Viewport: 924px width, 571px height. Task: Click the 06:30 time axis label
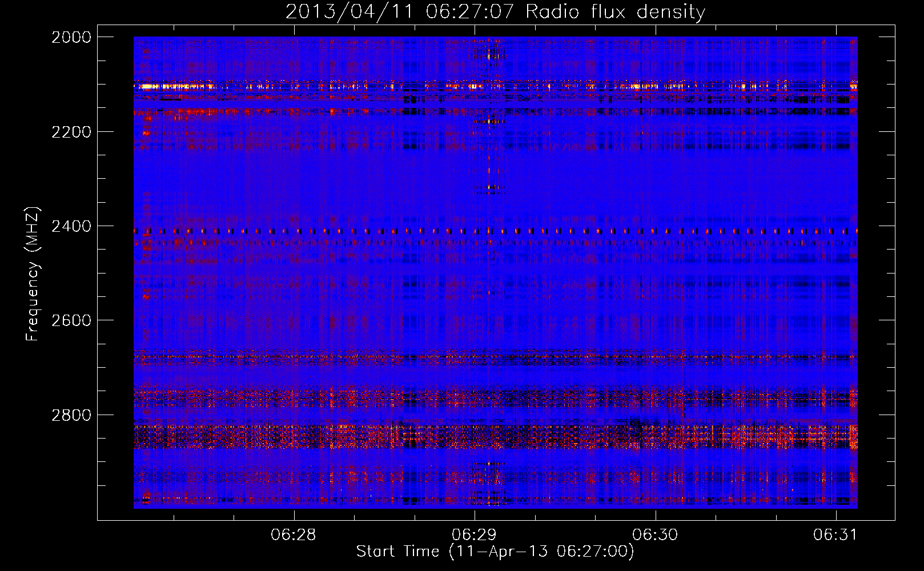(x=655, y=534)
